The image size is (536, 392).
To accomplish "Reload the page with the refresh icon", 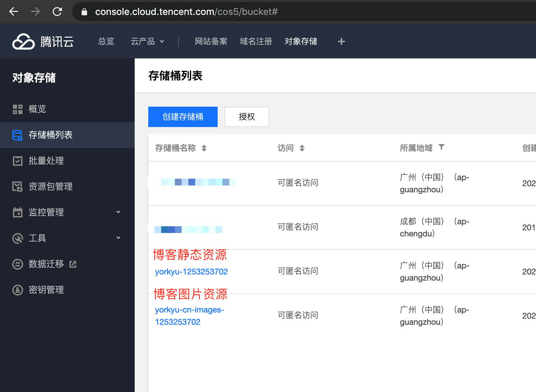I will (57, 12).
